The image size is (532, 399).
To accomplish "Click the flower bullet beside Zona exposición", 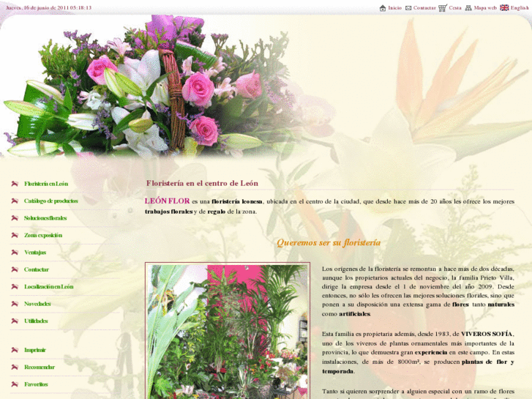I will click(x=15, y=235).
